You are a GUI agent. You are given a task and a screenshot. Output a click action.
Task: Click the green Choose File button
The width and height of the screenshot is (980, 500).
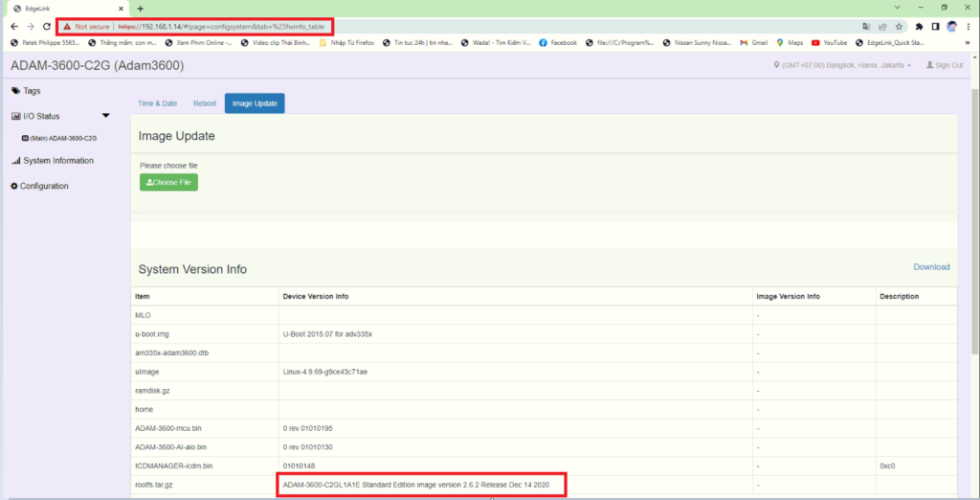[x=168, y=182]
